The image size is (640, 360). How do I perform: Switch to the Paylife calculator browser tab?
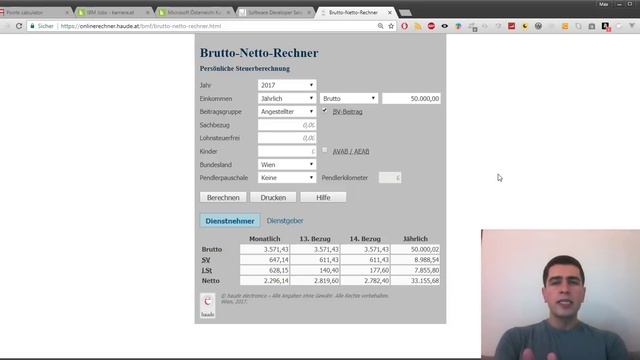point(35,13)
